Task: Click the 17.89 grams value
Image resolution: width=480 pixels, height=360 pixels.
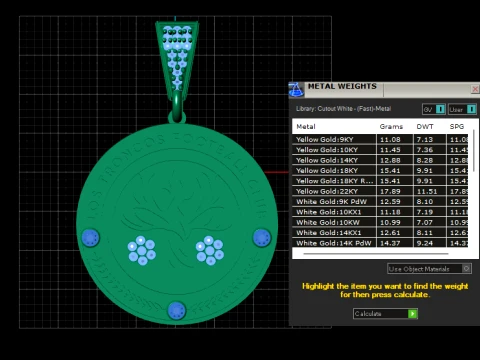Action: 390,191
